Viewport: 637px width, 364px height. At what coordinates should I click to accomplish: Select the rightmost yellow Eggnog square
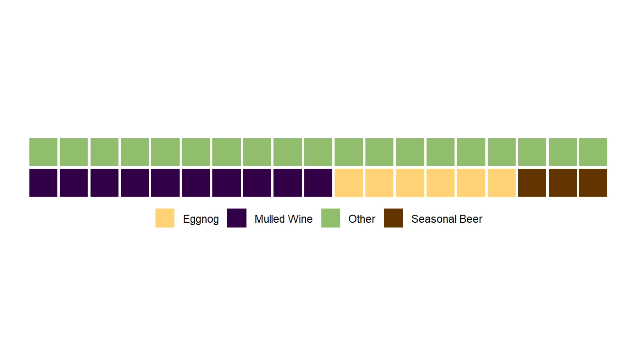tap(501, 182)
